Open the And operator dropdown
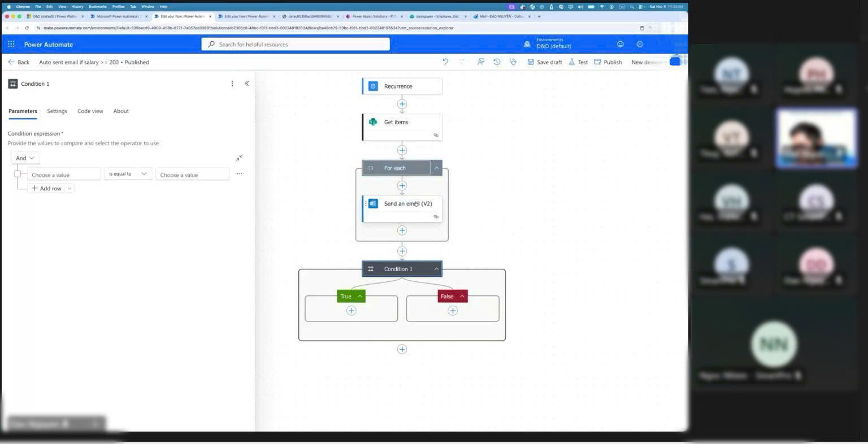 (x=24, y=158)
